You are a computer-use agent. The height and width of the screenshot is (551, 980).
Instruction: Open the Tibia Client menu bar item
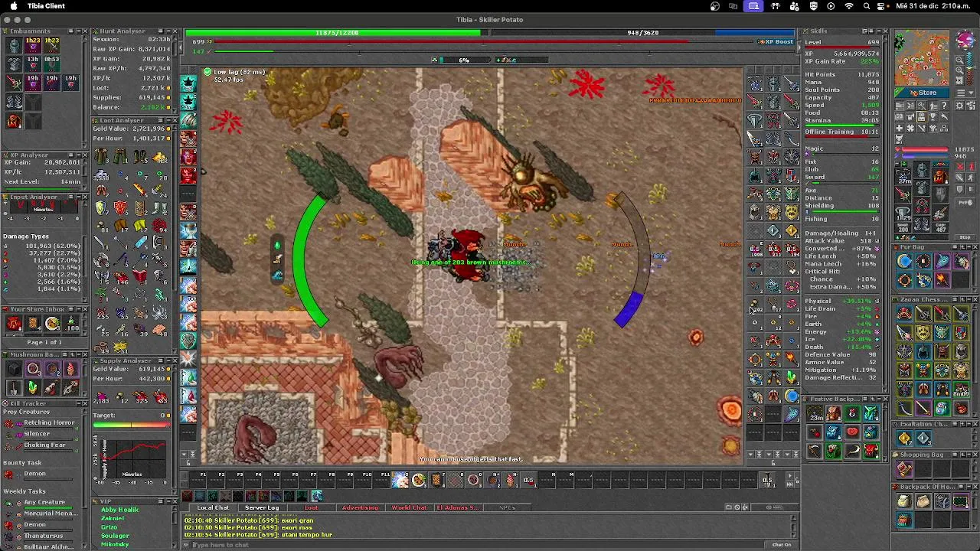coord(46,6)
